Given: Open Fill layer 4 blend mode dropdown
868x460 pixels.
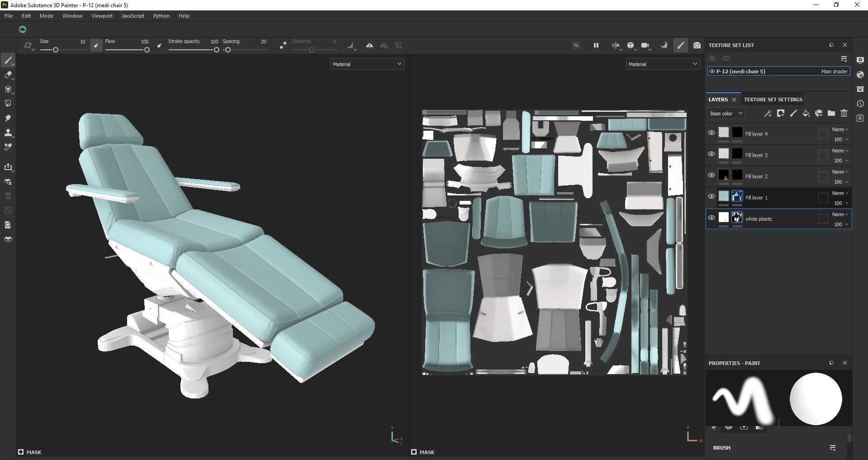Looking at the screenshot, I should [840, 130].
